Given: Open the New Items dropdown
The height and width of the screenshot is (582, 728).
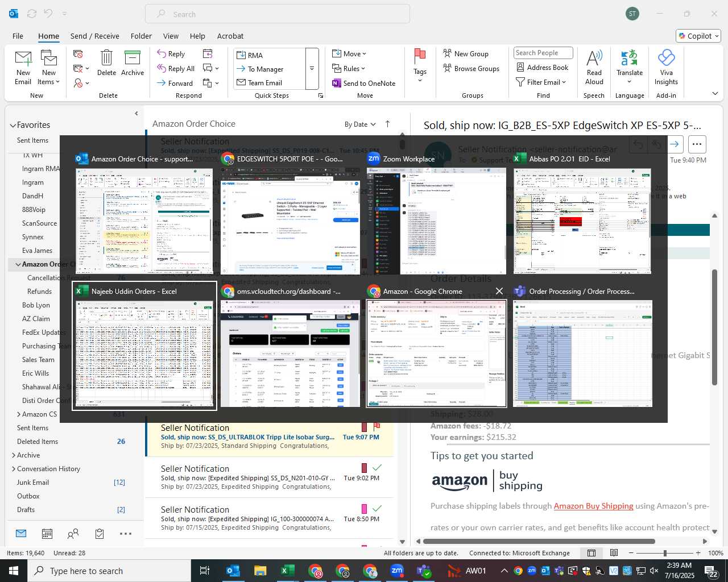Looking at the screenshot, I should click(x=49, y=68).
